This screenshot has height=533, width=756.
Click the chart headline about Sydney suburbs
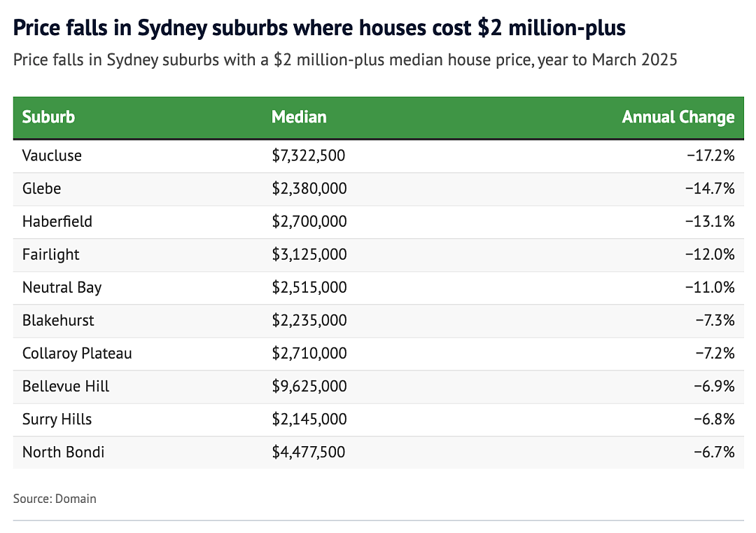(x=319, y=28)
